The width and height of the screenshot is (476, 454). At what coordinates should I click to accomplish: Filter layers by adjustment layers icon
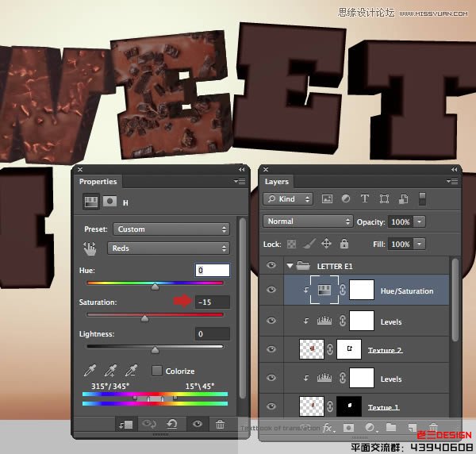[x=346, y=199]
